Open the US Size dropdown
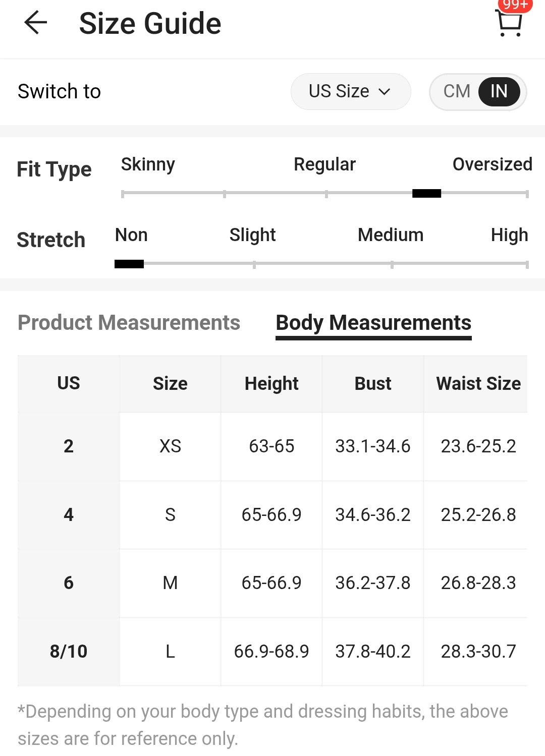This screenshot has width=545, height=756. [x=351, y=91]
